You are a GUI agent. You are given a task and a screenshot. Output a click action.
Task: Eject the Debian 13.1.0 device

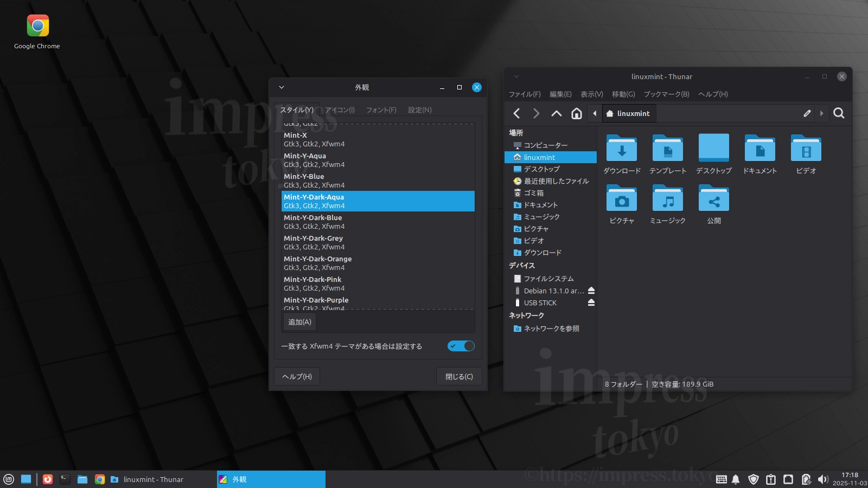591,291
